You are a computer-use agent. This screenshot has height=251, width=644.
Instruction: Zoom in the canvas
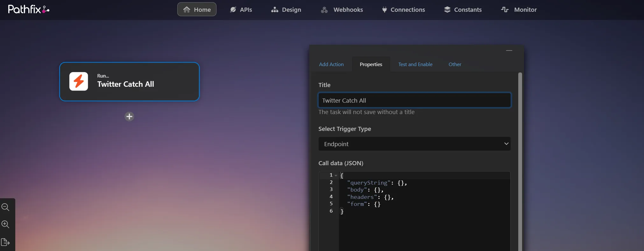[x=5, y=224]
